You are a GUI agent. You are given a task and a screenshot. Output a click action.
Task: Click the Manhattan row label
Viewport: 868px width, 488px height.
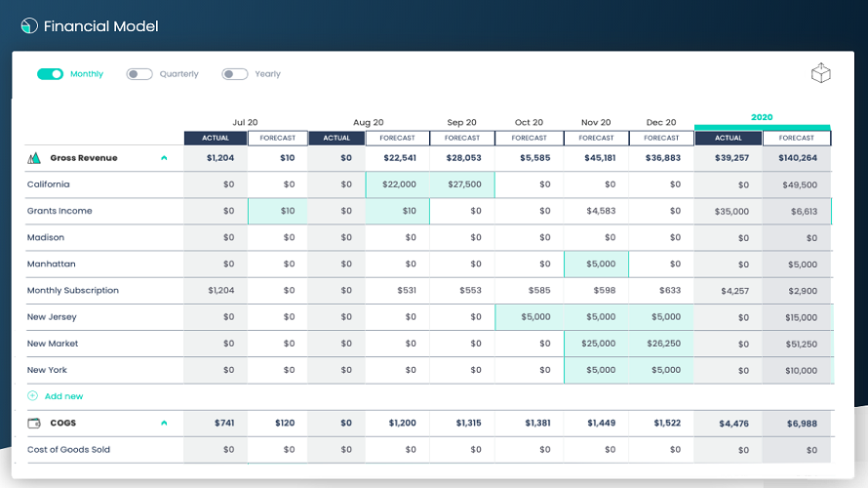[x=52, y=264]
